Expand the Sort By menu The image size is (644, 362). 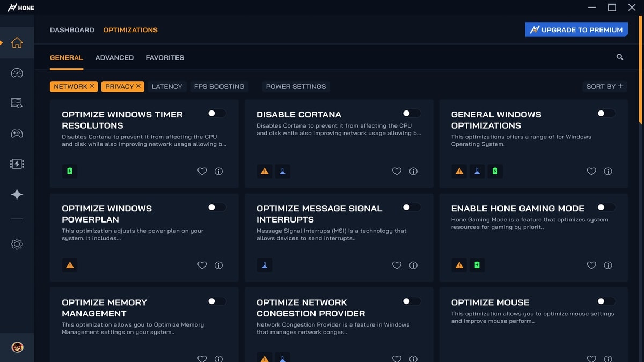(x=604, y=86)
